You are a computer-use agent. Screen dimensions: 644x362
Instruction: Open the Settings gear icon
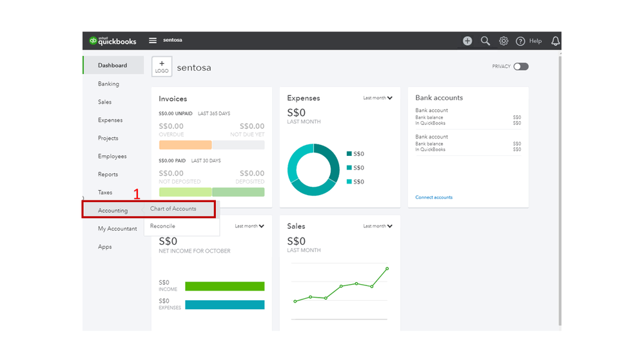[503, 41]
